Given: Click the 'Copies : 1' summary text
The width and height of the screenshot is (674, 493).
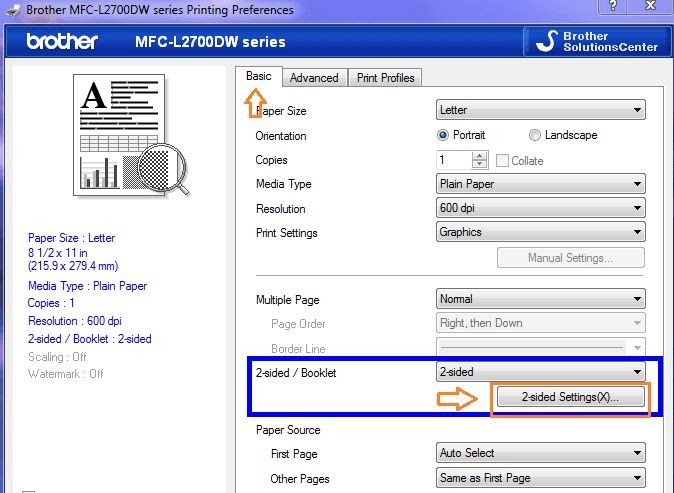Looking at the screenshot, I should [x=51, y=303].
